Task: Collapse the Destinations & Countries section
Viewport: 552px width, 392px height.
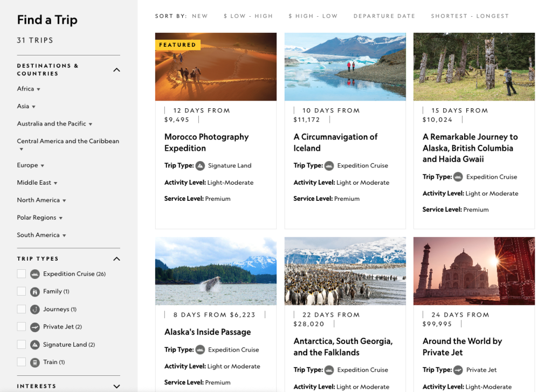Action: 116,69
